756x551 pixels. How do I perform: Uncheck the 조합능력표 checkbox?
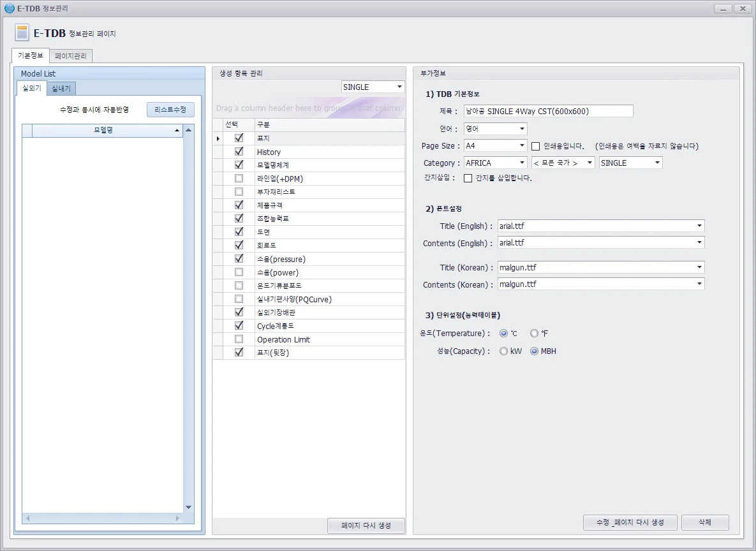(239, 218)
